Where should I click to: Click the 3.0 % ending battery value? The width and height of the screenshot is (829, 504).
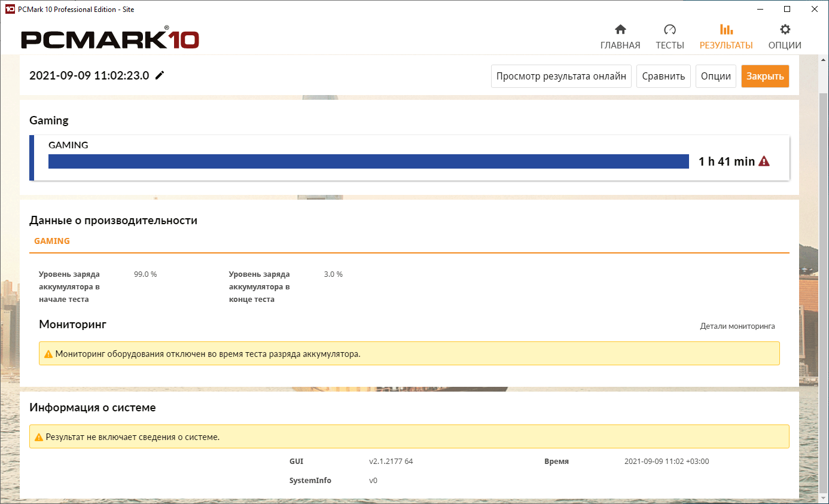[x=333, y=274]
